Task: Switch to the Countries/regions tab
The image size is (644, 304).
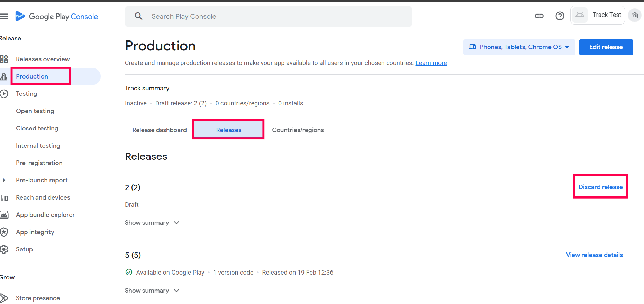Action: [298, 130]
